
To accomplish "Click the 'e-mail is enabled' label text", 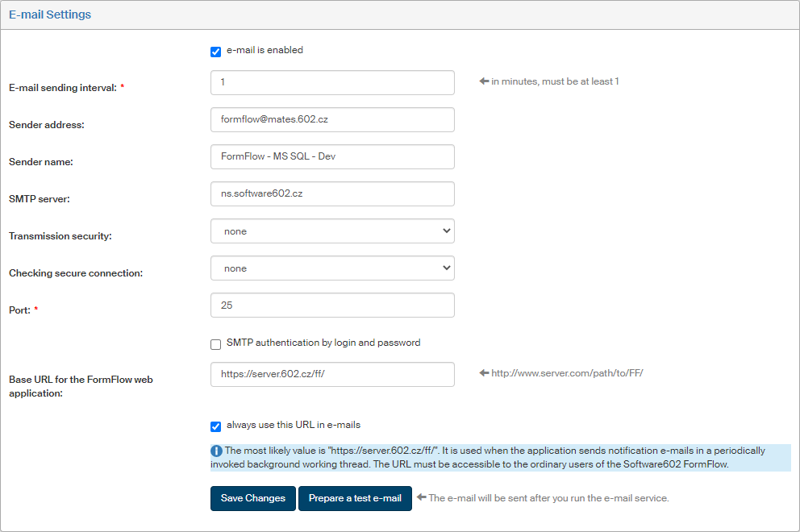I will point(265,50).
